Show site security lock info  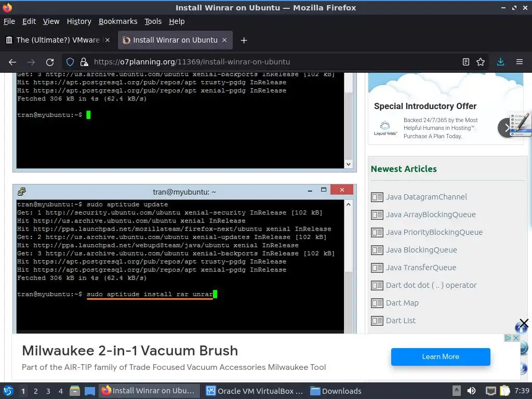84,62
